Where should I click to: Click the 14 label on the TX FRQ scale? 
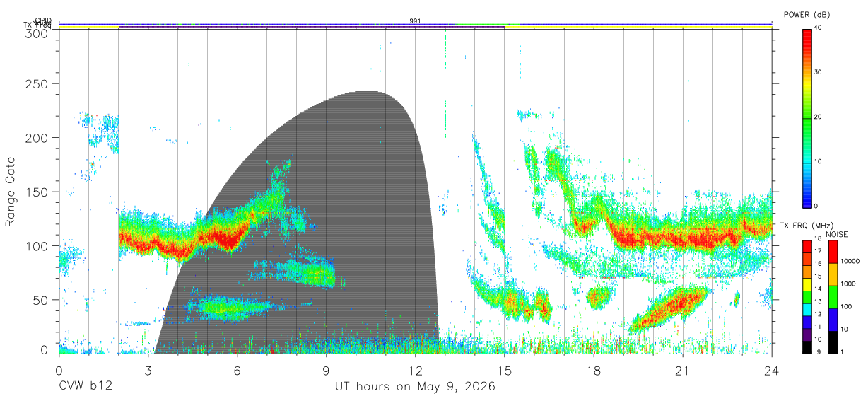(817, 289)
